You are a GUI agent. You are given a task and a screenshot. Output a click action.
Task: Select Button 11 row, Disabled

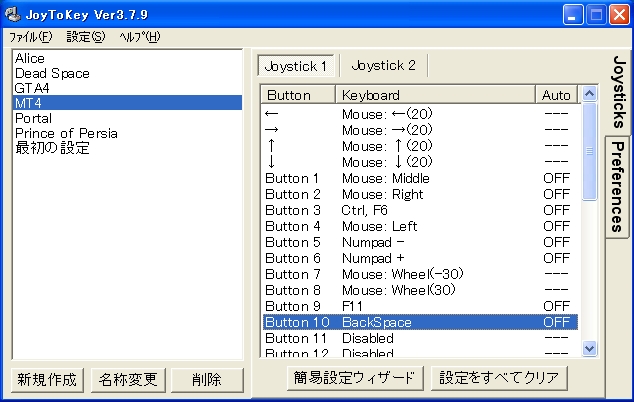(420, 338)
